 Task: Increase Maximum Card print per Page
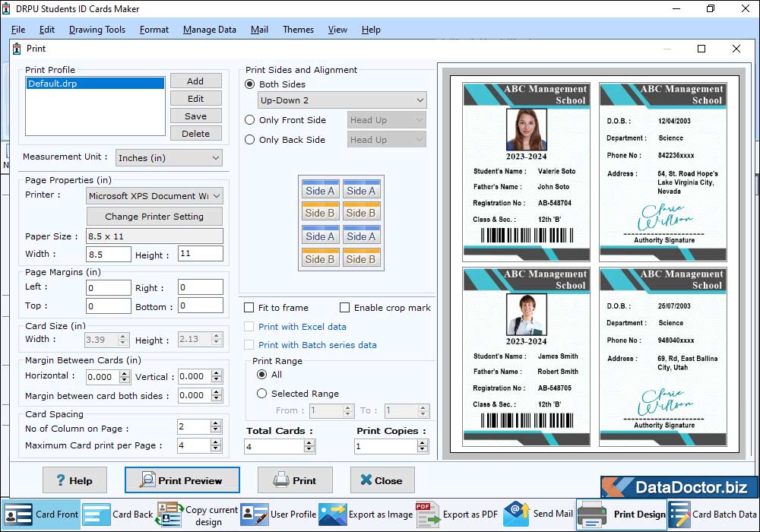click(x=216, y=442)
